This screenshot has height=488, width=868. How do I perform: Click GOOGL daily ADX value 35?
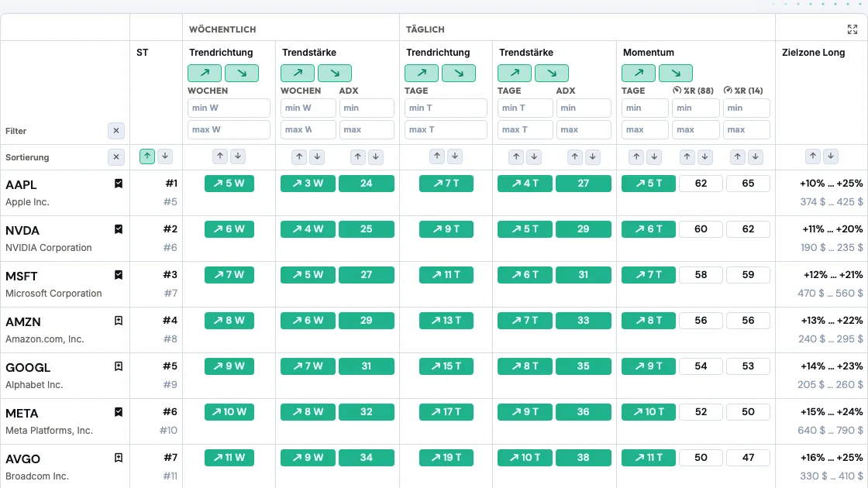click(584, 366)
